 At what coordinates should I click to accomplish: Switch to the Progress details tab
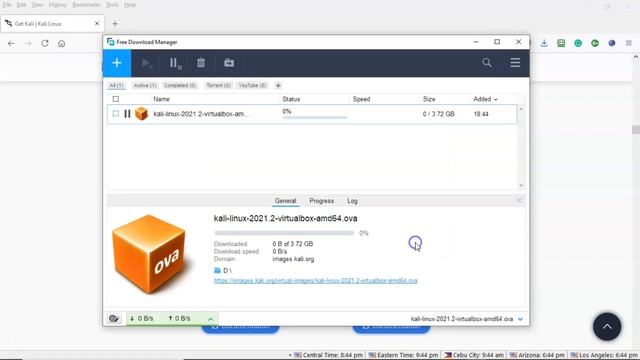tap(322, 201)
